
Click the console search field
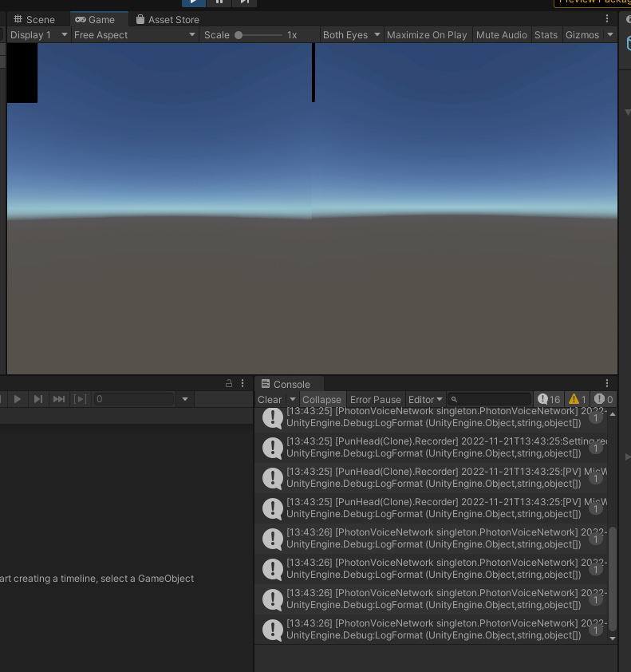pos(490,399)
